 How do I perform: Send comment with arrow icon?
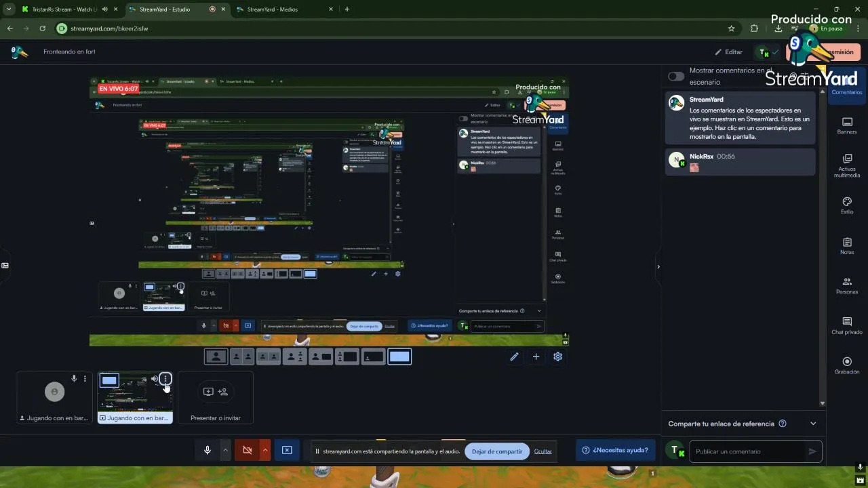point(812,451)
